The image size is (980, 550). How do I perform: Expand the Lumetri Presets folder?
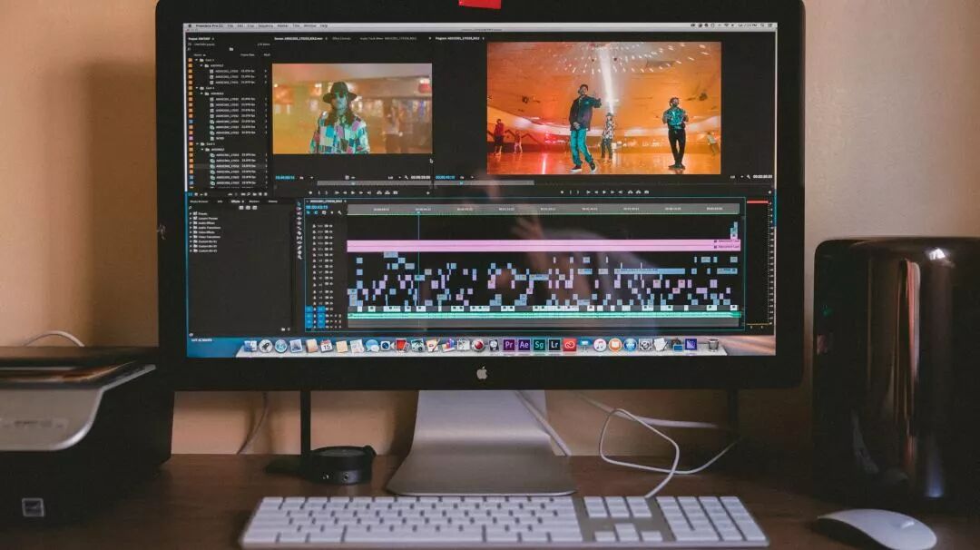(x=191, y=218)
